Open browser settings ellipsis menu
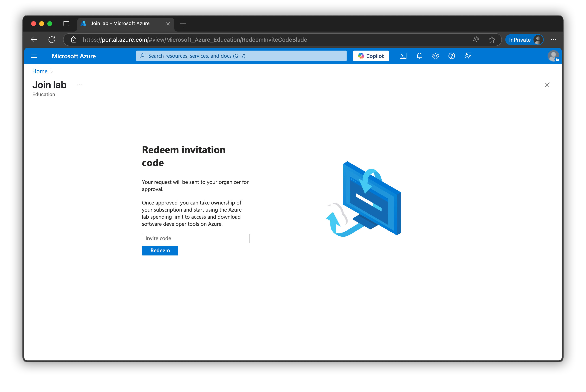This screenshot has height=392, width=586. pyautogui.click(x=554, y=39)
